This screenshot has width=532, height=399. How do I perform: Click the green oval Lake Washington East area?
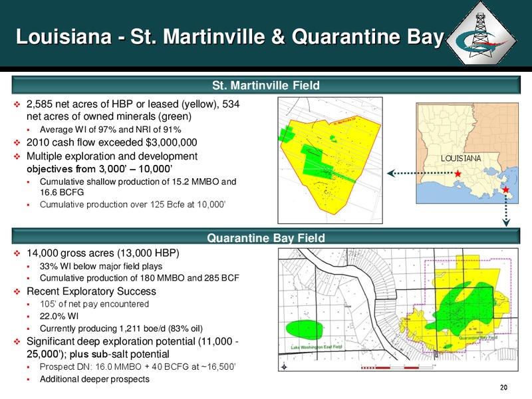pyautogui.click(x=304, y=329)
